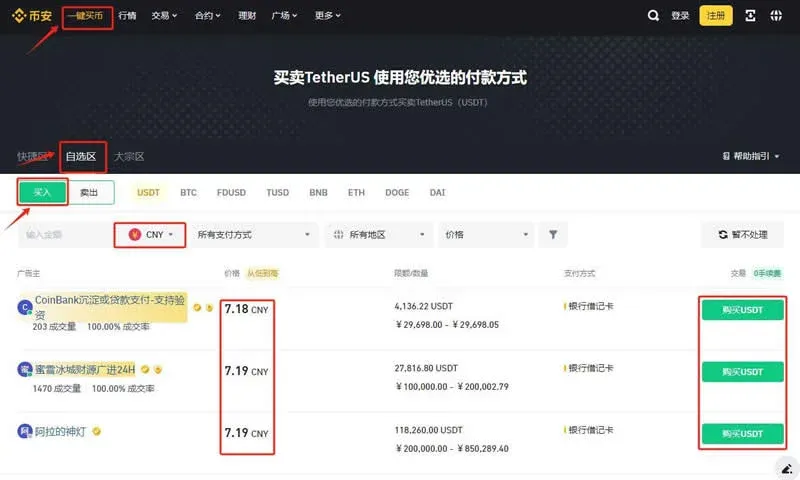The width and height of the screenshot is (800, 480).
Task: Click the 登录 link
Action: pos(680,16)
